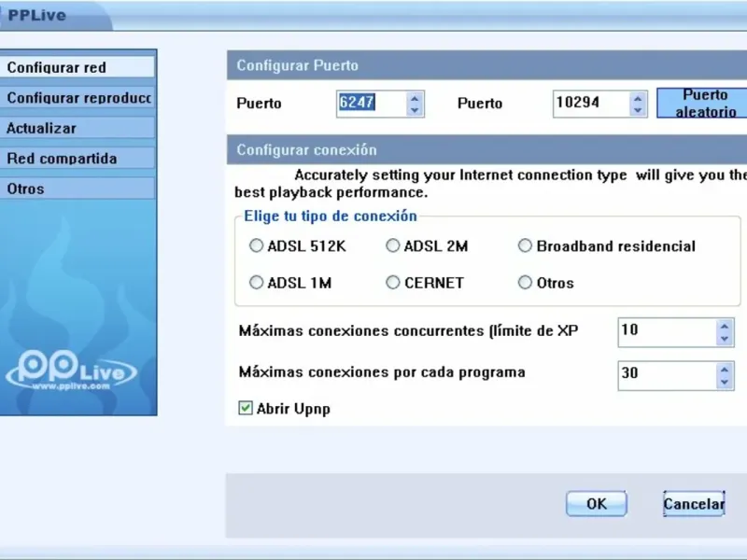Click the concurrent connections field showing 10
747x560 pixels.
(668, 332)
